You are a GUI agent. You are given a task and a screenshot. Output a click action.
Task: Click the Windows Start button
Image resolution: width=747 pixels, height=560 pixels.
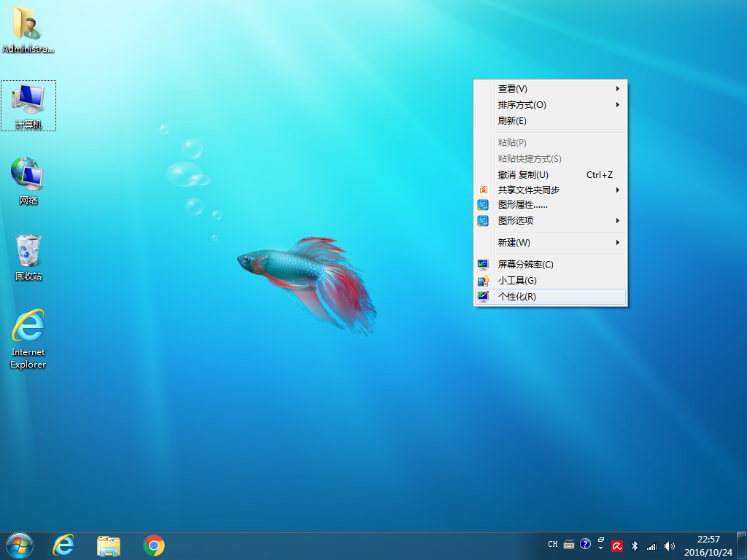tap(20, 545)
